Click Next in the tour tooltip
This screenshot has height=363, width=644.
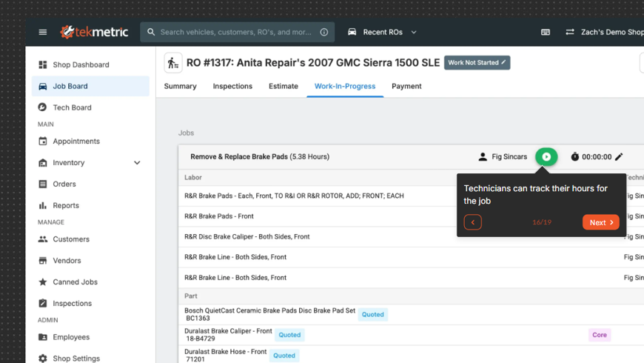[x=601, y=222]
